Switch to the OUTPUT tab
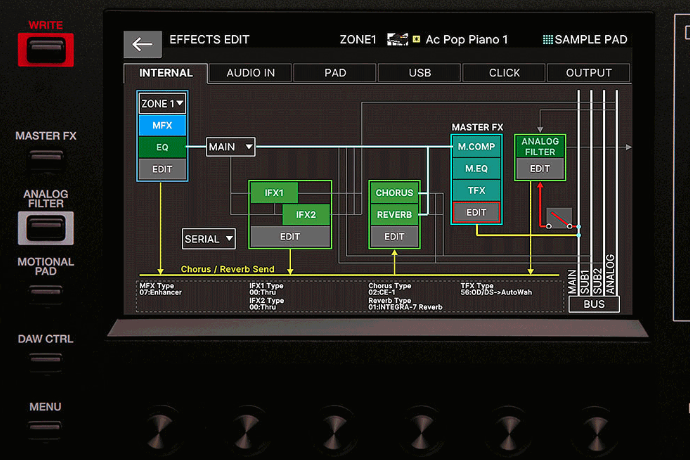The width and height of the screenshot is (690, 460). (588, 73)
